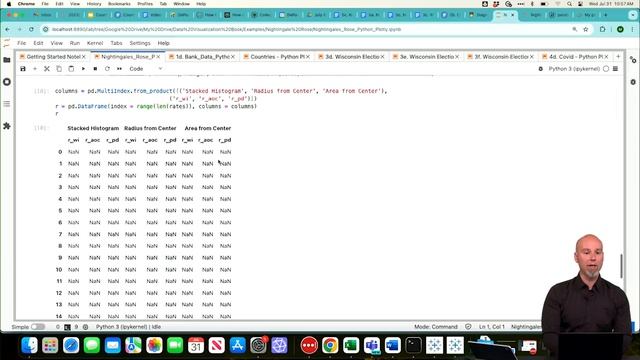The image size is (640, 360).
Task: Click the Radius from Center column header
Action: pos(150,128)
